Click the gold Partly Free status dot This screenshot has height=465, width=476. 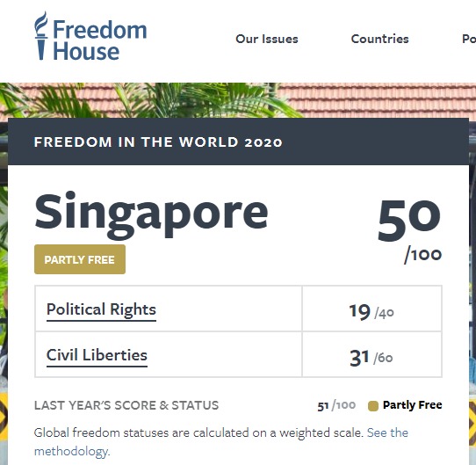(373, 406)
